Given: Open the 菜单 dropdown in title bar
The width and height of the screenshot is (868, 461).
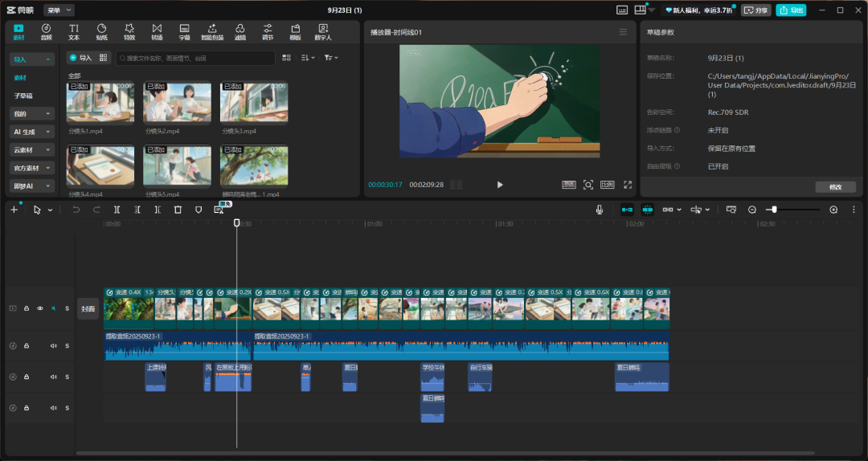Looking at the screenshot, I should point(59,10).
